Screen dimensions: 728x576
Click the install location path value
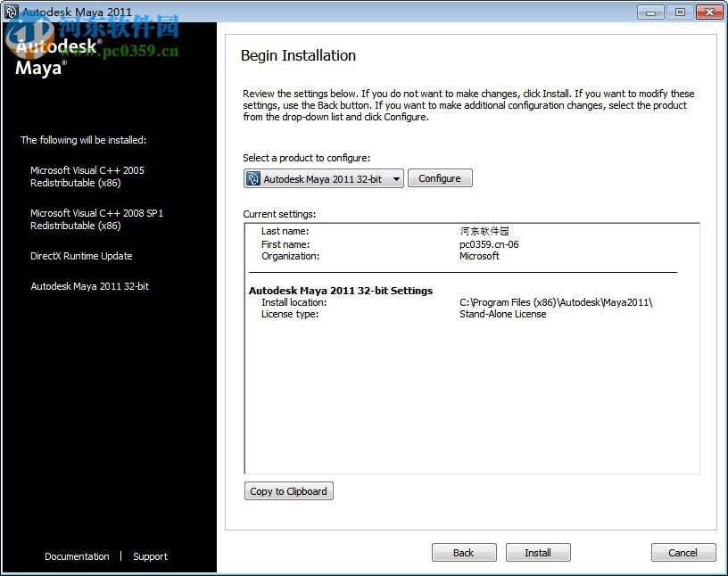point(556,302)
